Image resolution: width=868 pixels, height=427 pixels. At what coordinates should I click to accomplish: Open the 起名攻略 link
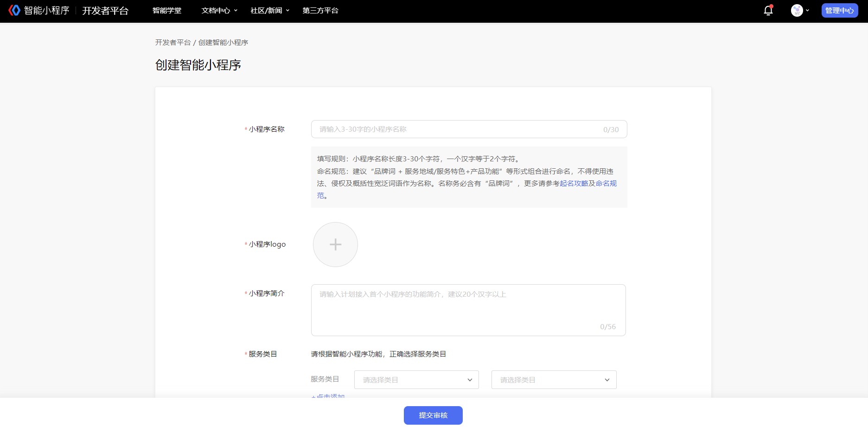pos(574,183)
